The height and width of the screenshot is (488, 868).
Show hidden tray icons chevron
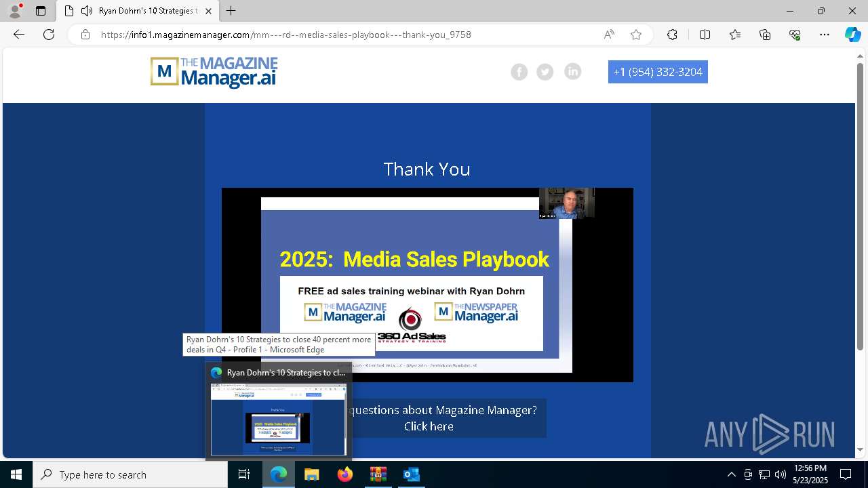pyautogui.click(x=731, y=474)
